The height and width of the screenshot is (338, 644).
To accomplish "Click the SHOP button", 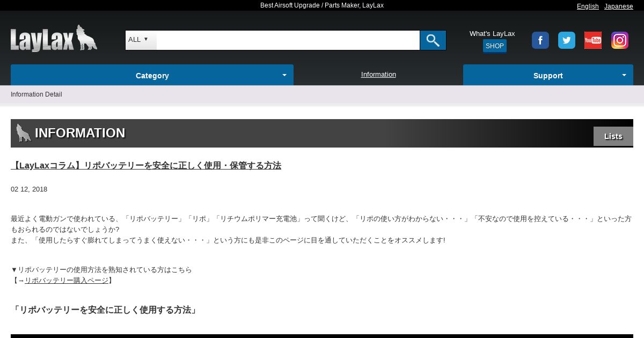I will (495, 46).
